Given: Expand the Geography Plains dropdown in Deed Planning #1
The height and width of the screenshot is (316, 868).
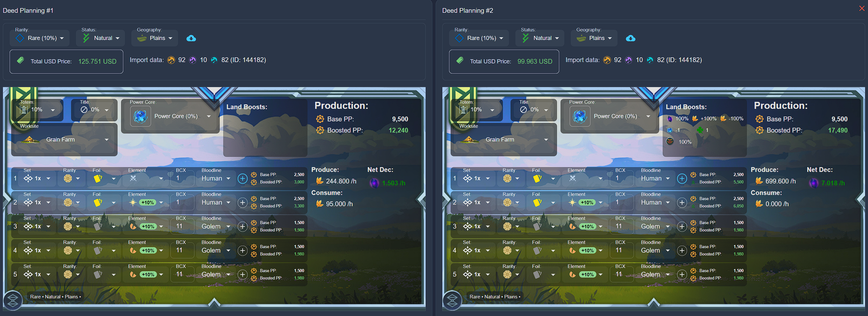Looking at the screenshot, I should 155,38.
